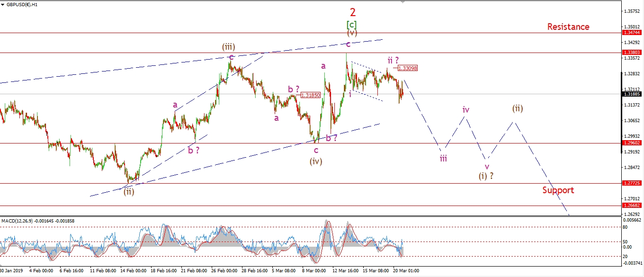Click the 1.27725 price level tag

tap(632, 183)
